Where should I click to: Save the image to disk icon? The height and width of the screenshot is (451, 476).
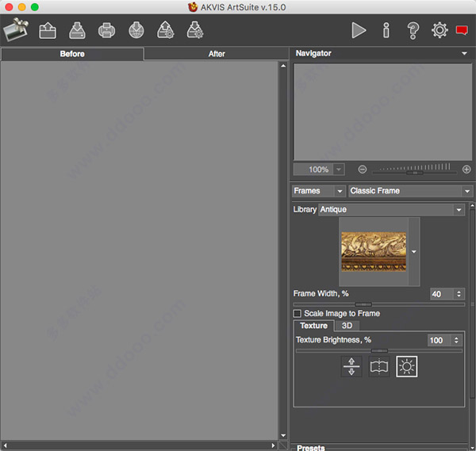[x=77, y=30]
